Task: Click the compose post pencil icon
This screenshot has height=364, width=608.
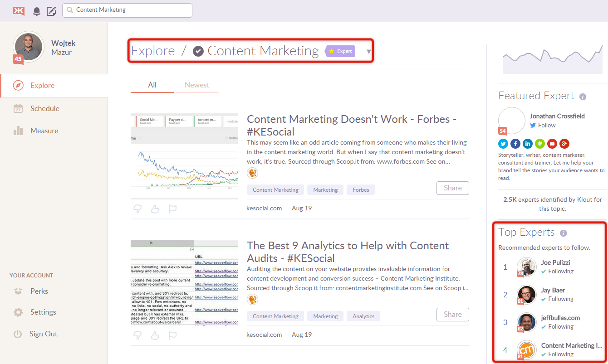Action: 51,11
